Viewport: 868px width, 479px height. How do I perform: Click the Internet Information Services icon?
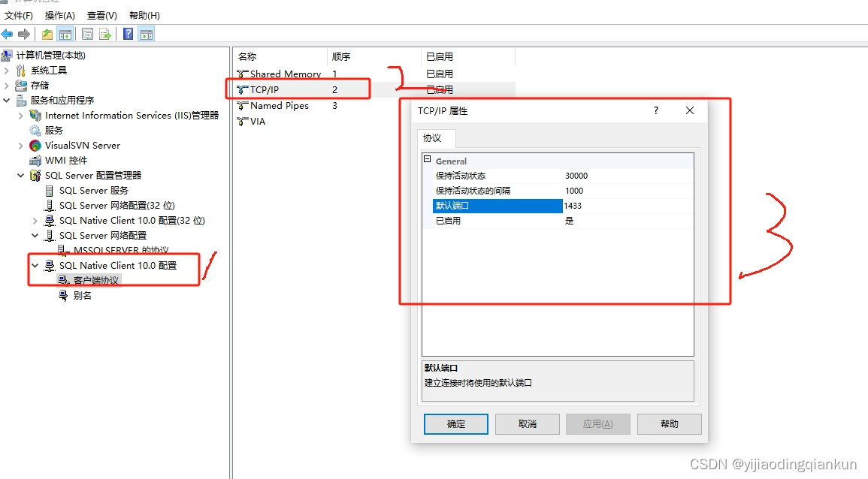(x=35, y=115)
